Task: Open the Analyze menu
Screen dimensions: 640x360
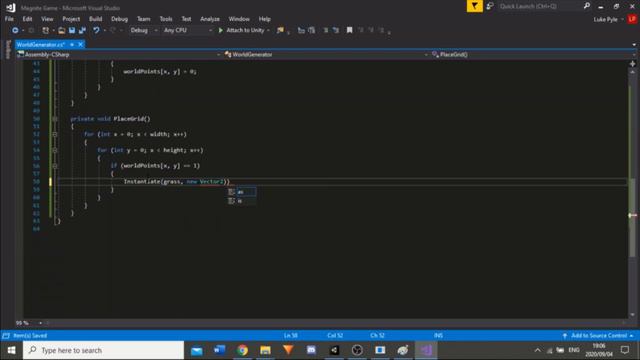Action: (x=210, y=19)
